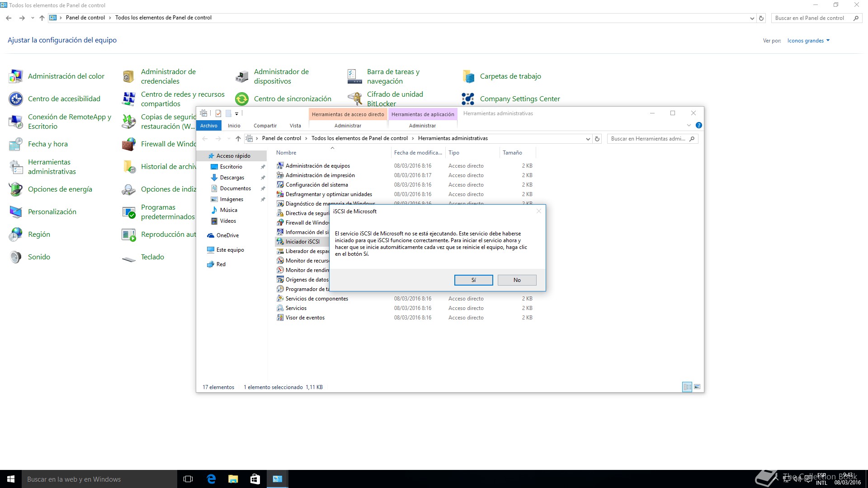Image resolution: width=868 pixels, height=488 pixels.
Task: Open Administrador de credenciales icon
Action: (129, 76)
